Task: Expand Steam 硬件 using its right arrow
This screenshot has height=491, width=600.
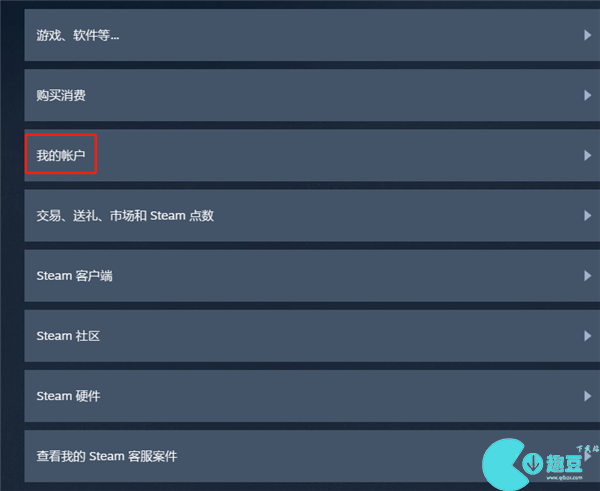Action: tap(587, 396)
